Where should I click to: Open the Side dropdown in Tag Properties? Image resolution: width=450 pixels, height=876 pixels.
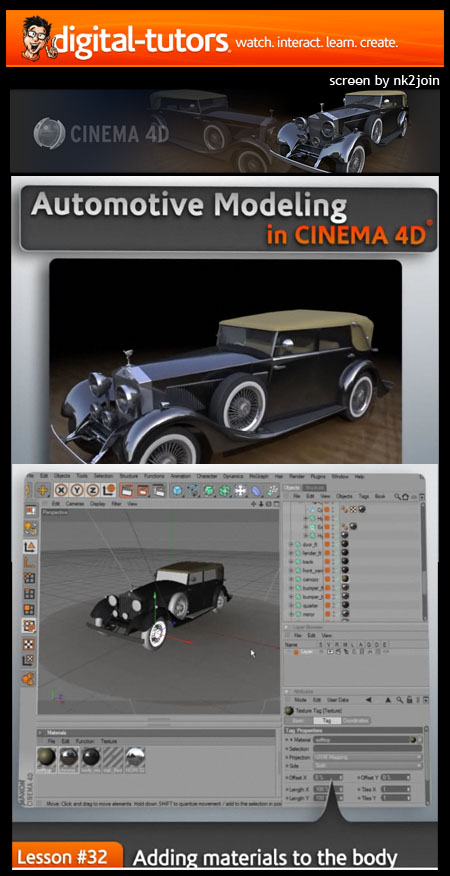[x=367, y=766]
